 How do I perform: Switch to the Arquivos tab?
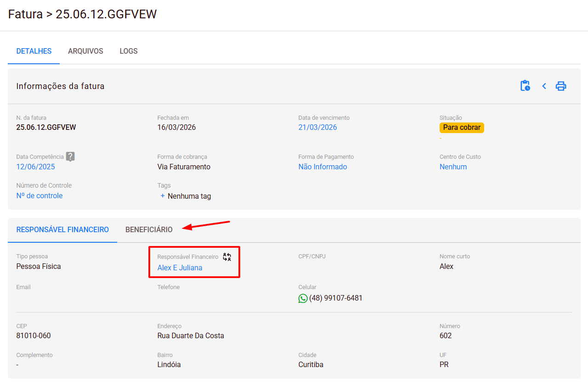(85, 51)
